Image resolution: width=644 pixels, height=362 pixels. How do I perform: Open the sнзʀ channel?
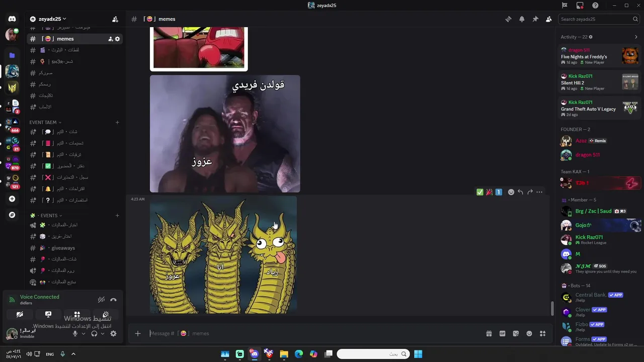[x=75, y=61]
